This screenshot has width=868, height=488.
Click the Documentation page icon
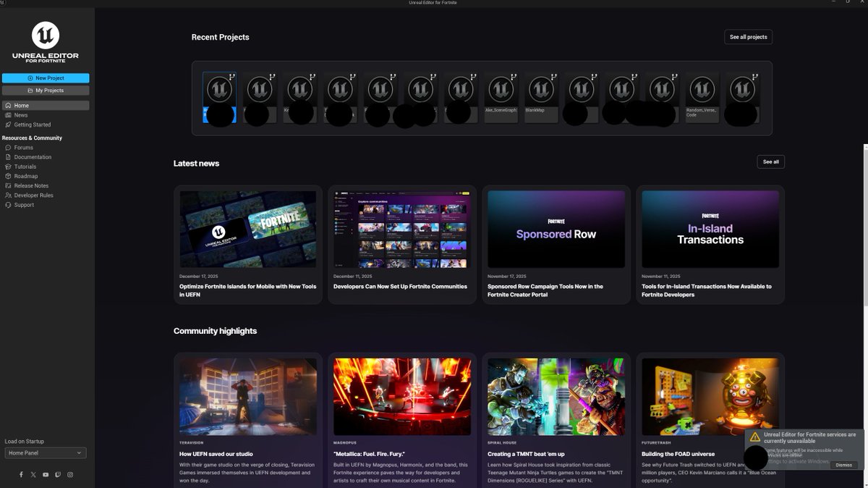coord(7,157)
